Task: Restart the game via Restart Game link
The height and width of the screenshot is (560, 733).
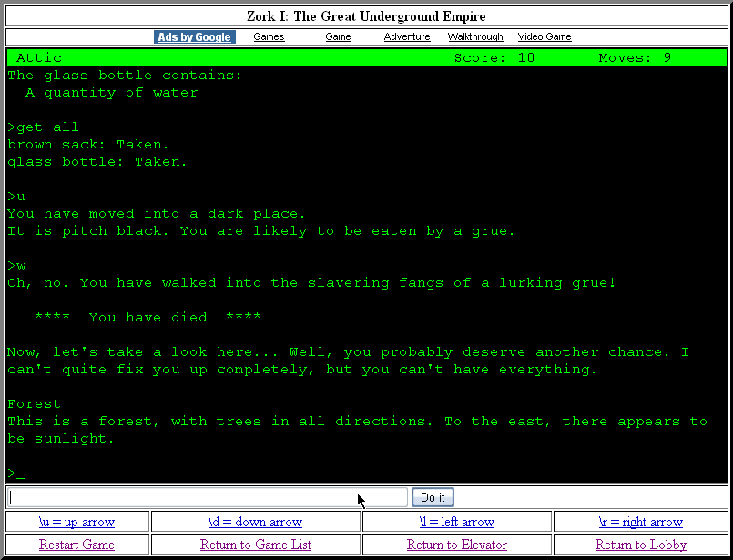Action: click(x=76, y=544)
